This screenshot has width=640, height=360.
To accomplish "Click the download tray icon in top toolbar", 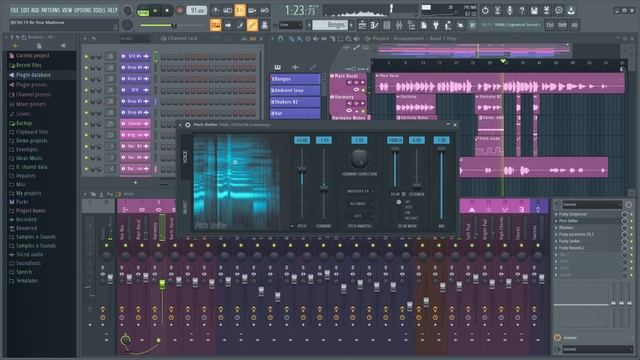I will (571, 10).
